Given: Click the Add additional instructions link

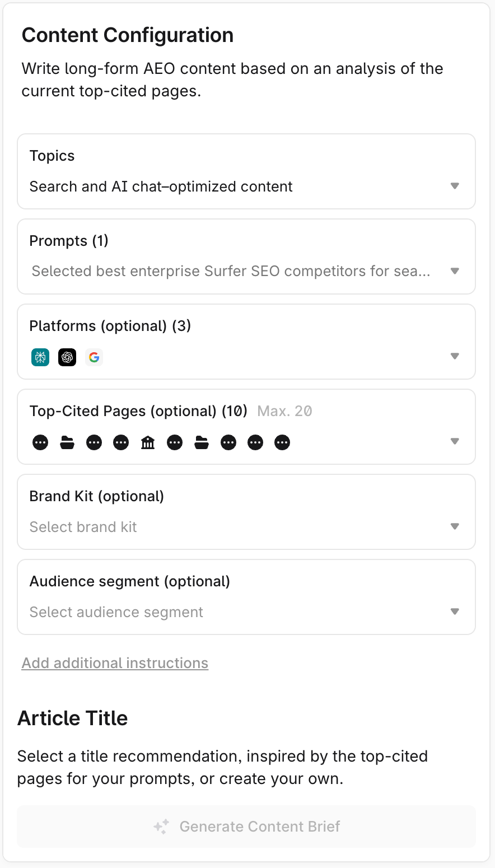Looking at the screenshot, I should tap(115, 663).
